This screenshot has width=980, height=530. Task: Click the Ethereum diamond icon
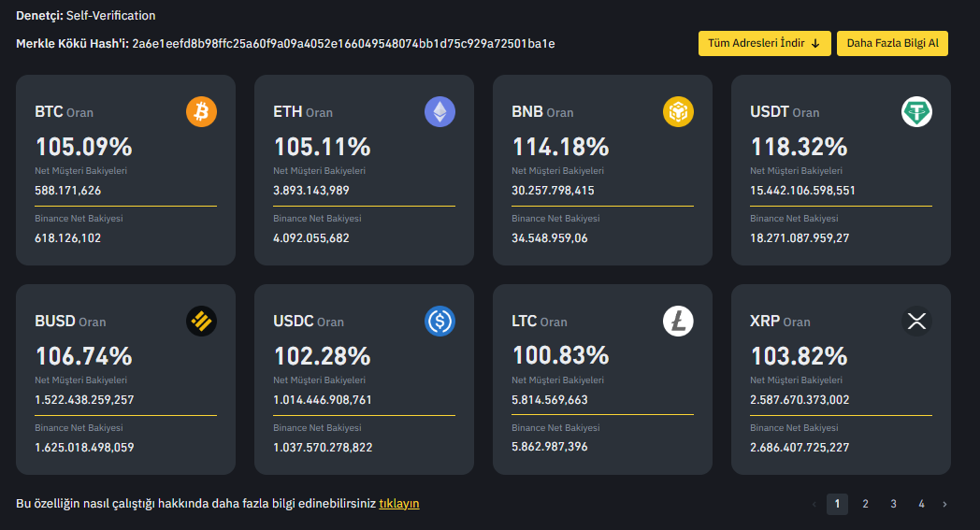(440, 112)
